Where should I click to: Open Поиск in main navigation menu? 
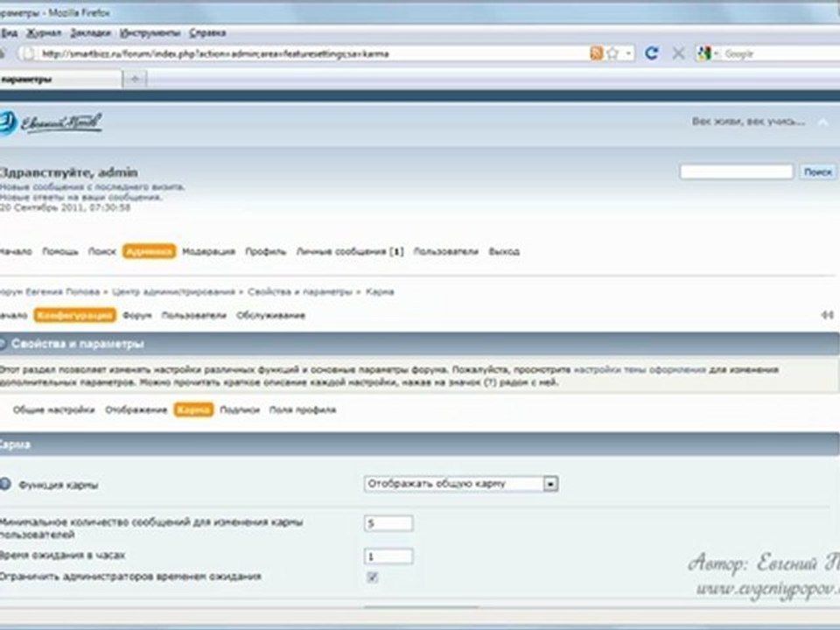click(x=101, y=251)
